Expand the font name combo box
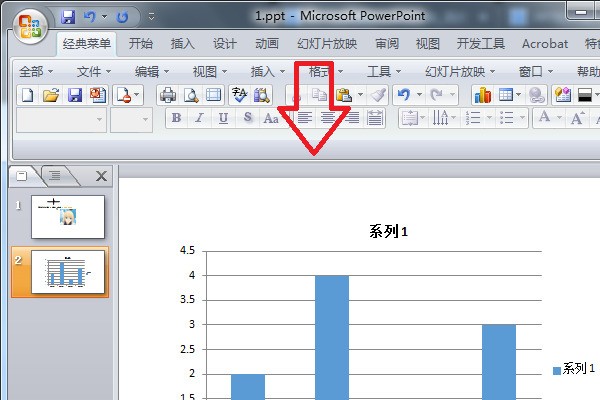This screenshot has width=600, height=400. click(99, 118)
